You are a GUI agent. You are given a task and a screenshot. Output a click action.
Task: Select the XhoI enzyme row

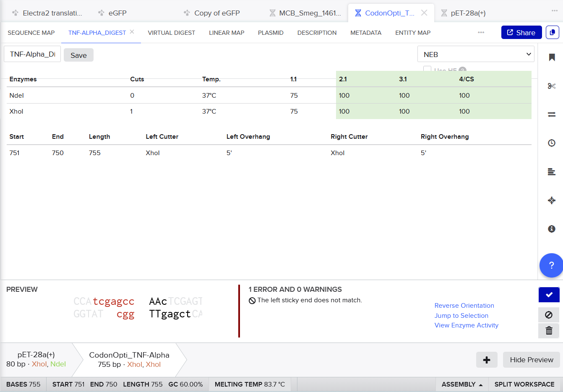pyautogui.click(x=269, y=111)
